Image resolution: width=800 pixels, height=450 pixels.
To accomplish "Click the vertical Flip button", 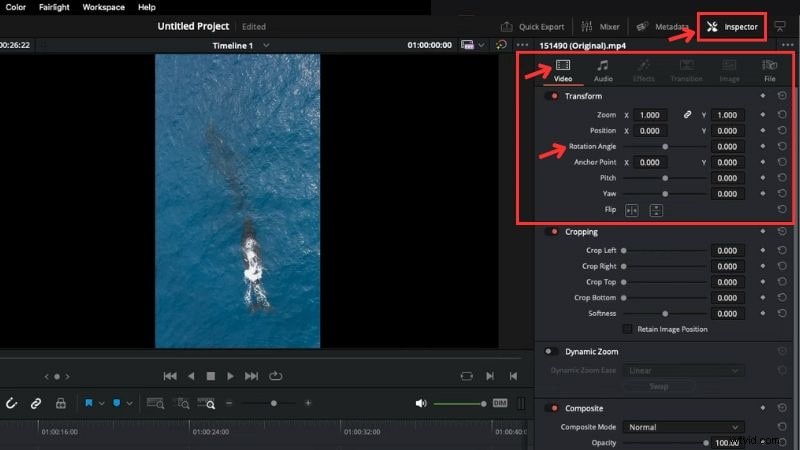I will [x=656, y=210].
